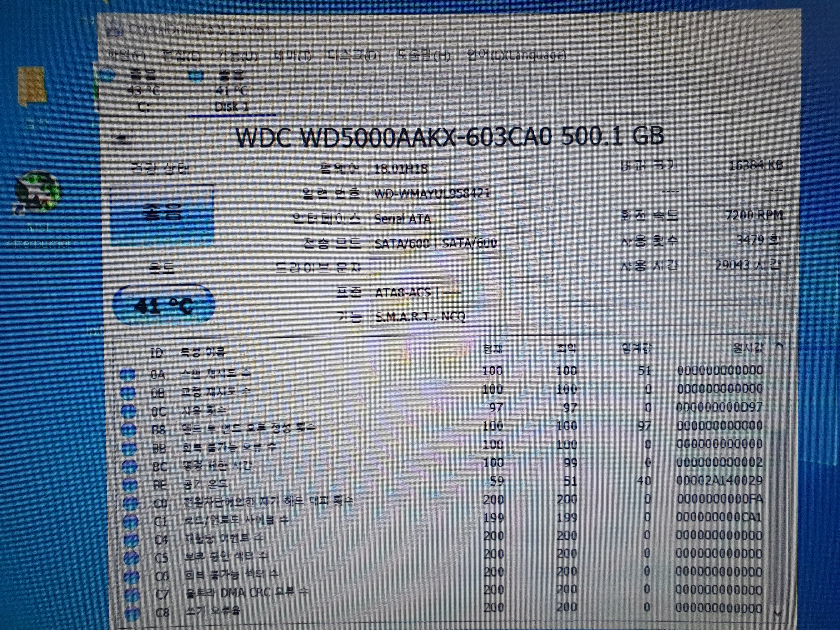Image resolution: width=840 pixels, height=630 pixels.
Task: Click status circle of Disk 1
Action: coord(196,76)
